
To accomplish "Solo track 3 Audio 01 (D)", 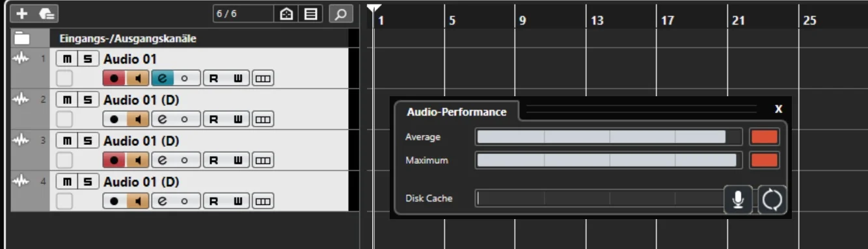I will point(88,141).
